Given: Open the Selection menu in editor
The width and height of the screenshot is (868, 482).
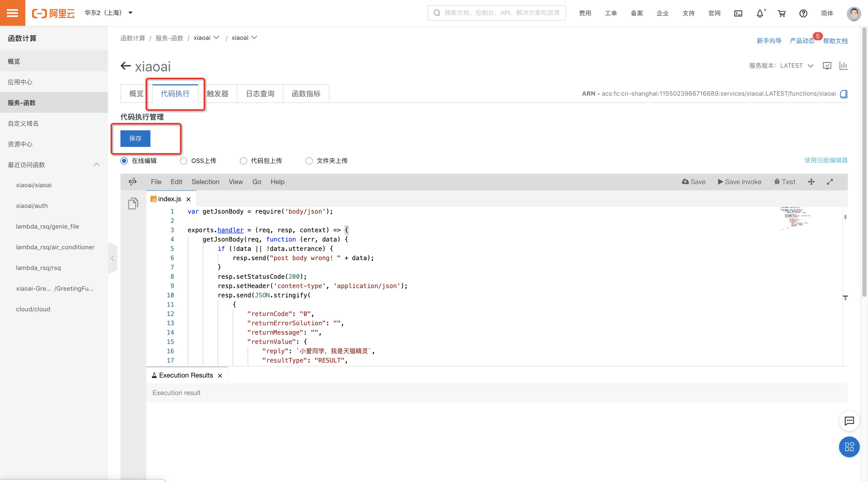Looking at the screenshot, I should click(x=205, y=182).
